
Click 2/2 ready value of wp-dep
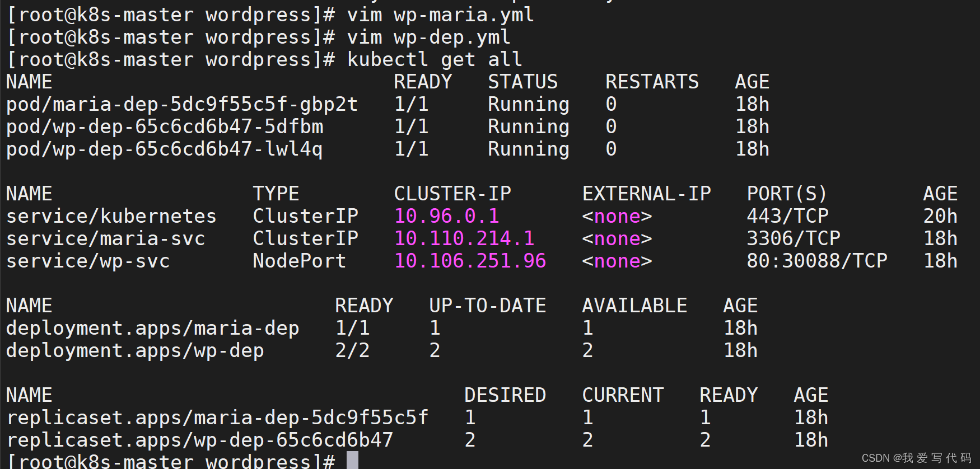click(x=352, y=350)
